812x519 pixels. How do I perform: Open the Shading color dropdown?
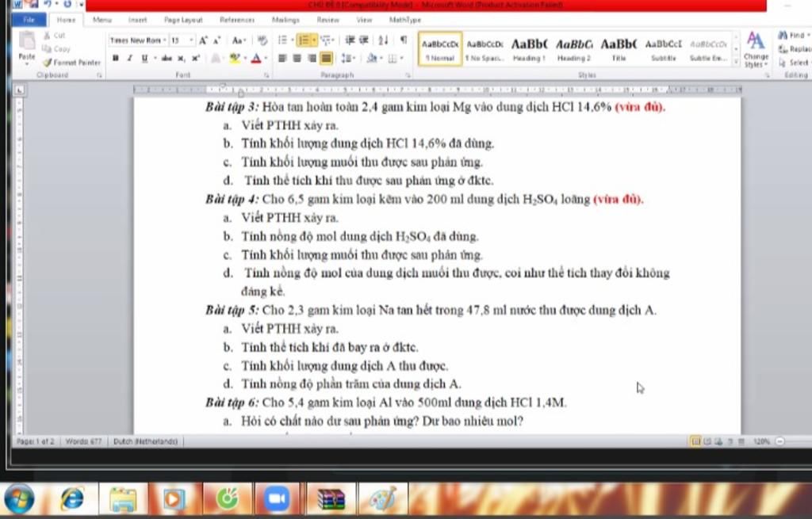tap(381, 58)
